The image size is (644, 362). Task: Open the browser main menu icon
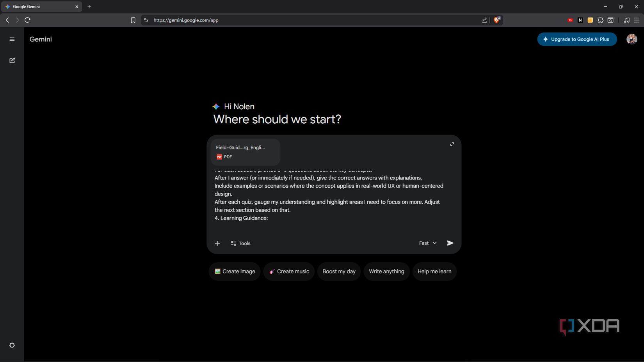tap(637, 20)
